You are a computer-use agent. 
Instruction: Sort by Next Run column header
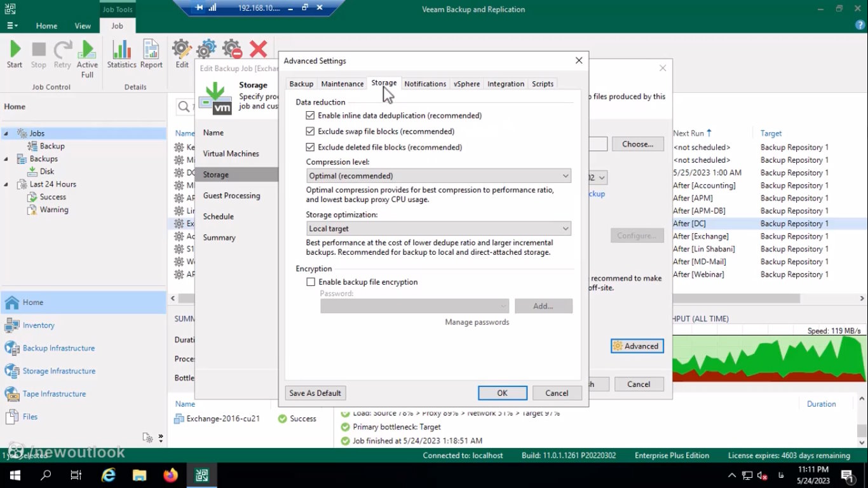pyautogui.click(x=693, y=133)
